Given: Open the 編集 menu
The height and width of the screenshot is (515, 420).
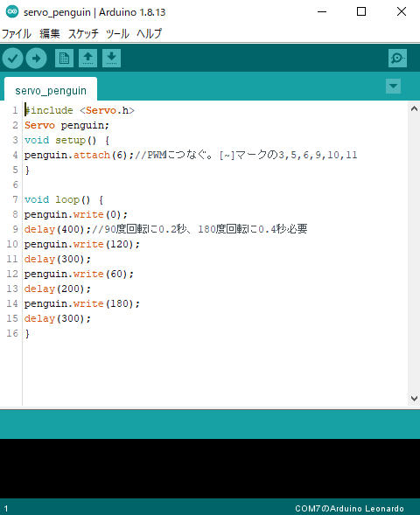Looking at the screenshot, I should coord(50,33).
